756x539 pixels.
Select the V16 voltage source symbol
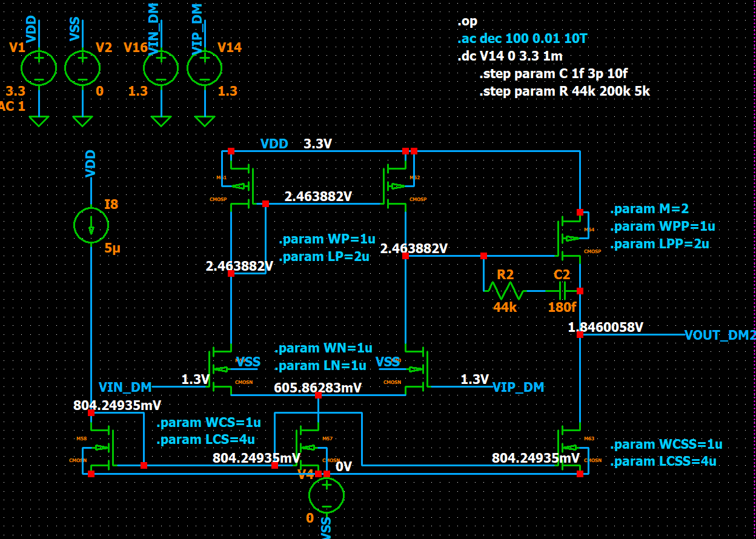161,68
